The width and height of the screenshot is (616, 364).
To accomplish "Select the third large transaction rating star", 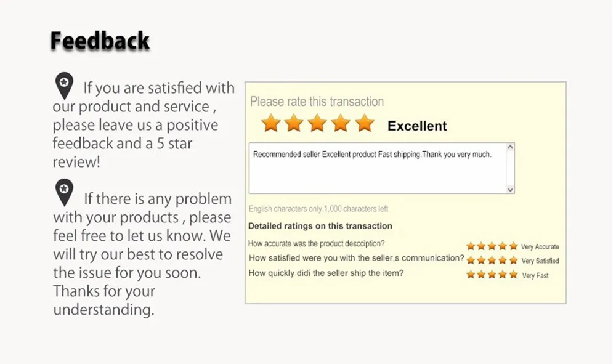I will click(x=317, y=123).
